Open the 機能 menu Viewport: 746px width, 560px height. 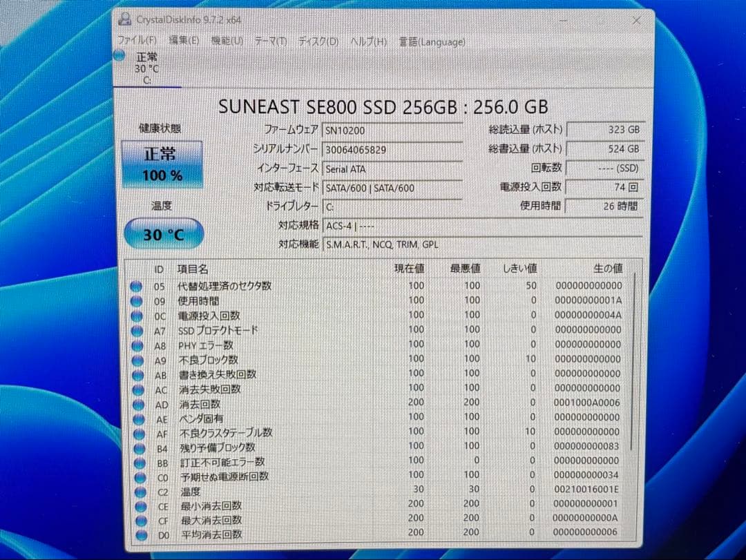(226, 41)
